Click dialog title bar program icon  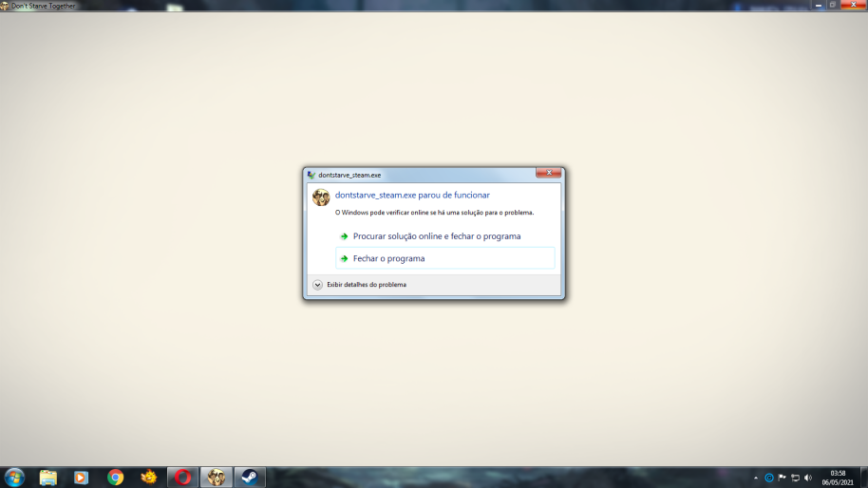311,175
